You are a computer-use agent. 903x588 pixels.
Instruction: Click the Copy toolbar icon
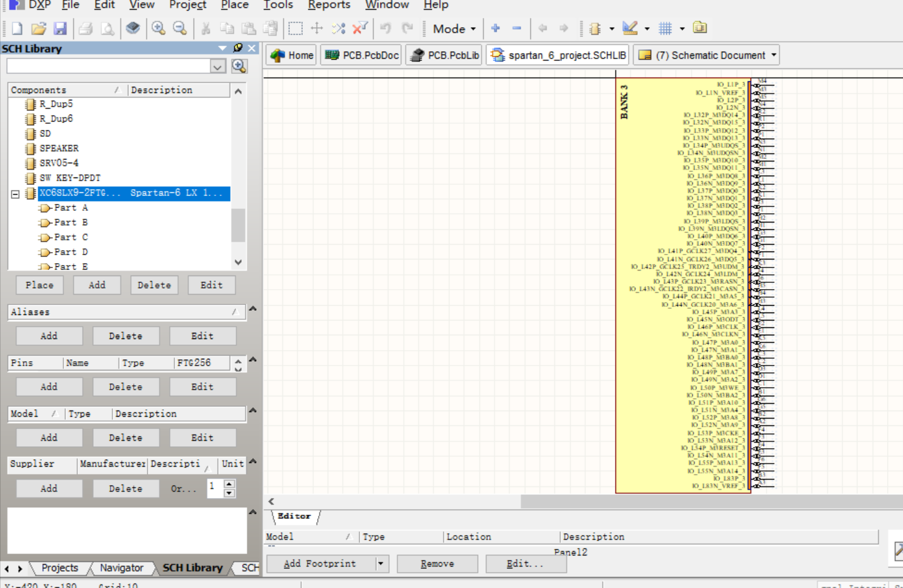(227, 28)
